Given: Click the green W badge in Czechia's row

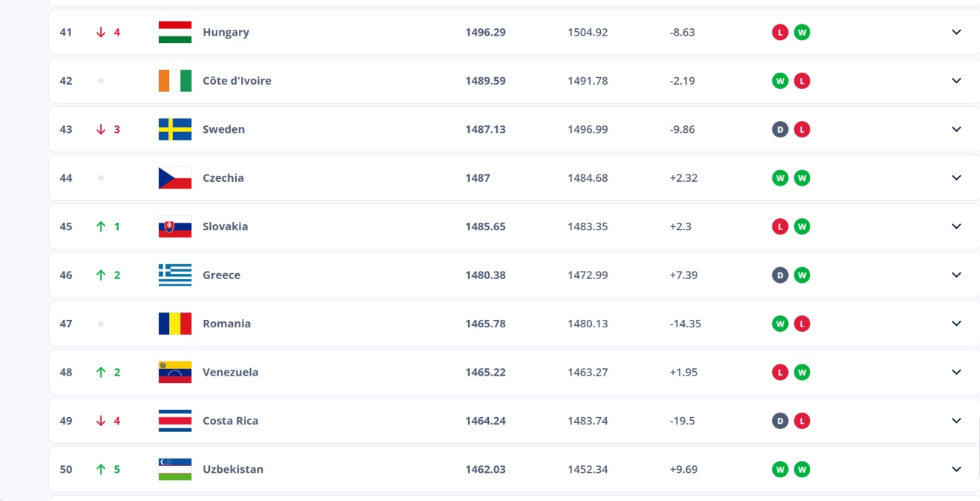Looking at the screenshot, I should point(780,177).
